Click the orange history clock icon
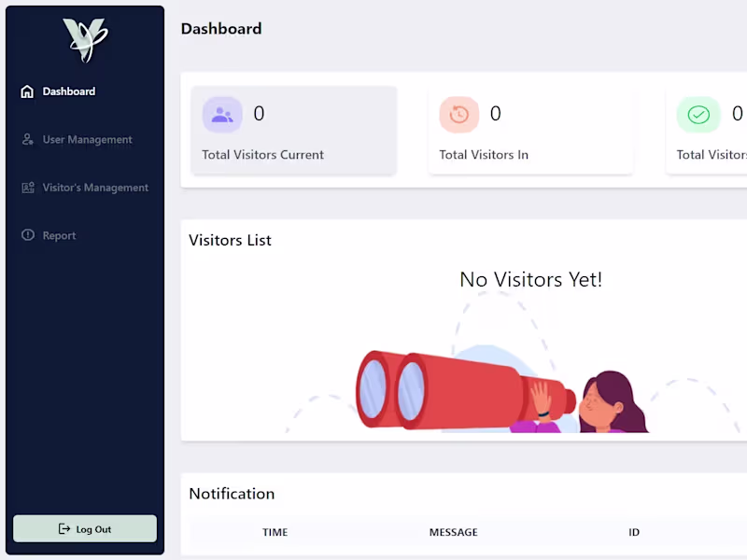This screenshot has width=747, height=560. coord(458,115)
